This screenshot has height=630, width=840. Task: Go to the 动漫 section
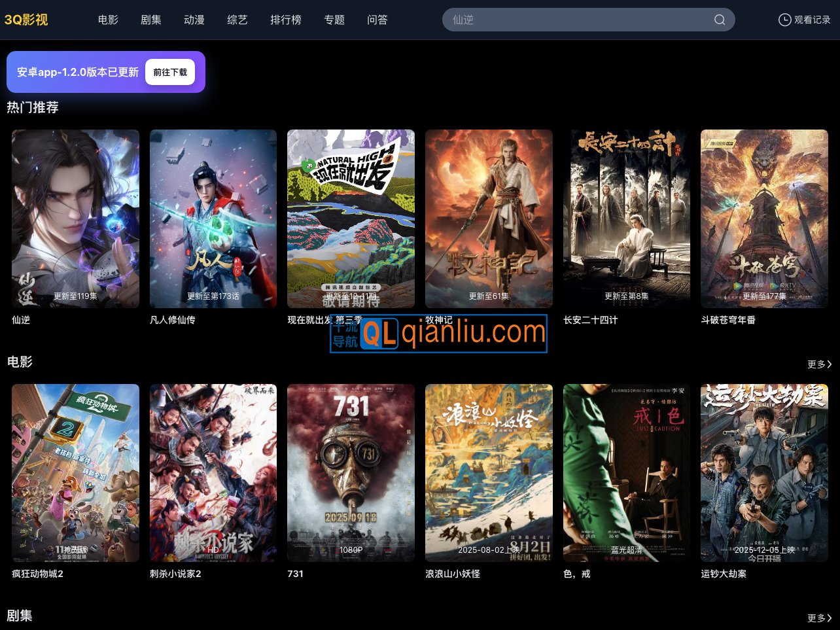(x=194, y=20)
